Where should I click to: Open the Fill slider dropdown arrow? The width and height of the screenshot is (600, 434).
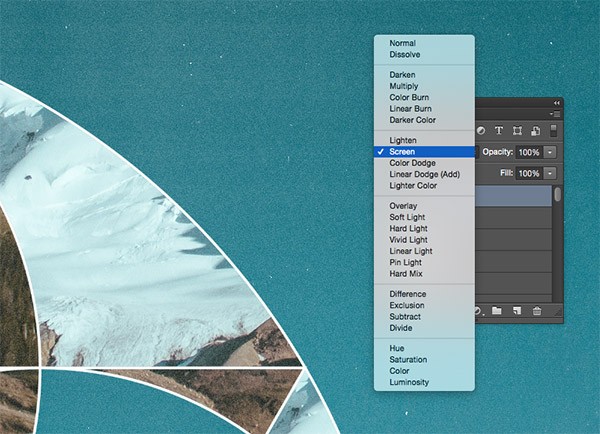tap(549, 173)
